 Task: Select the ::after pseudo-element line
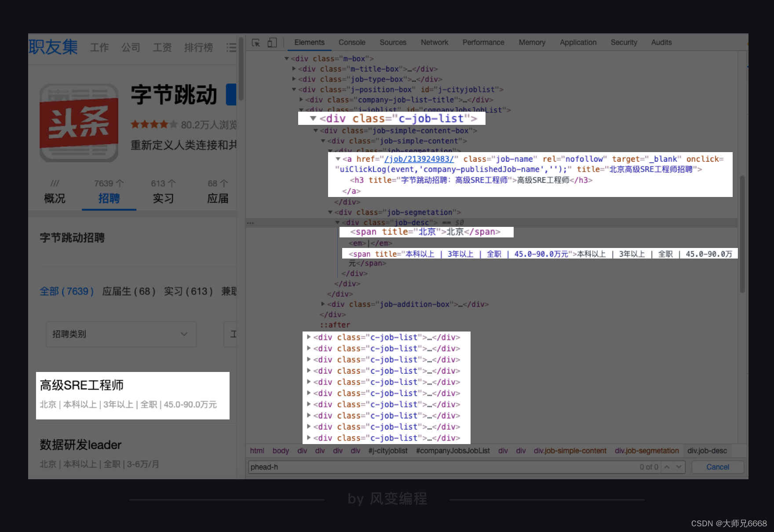click(x=335, y=325)
